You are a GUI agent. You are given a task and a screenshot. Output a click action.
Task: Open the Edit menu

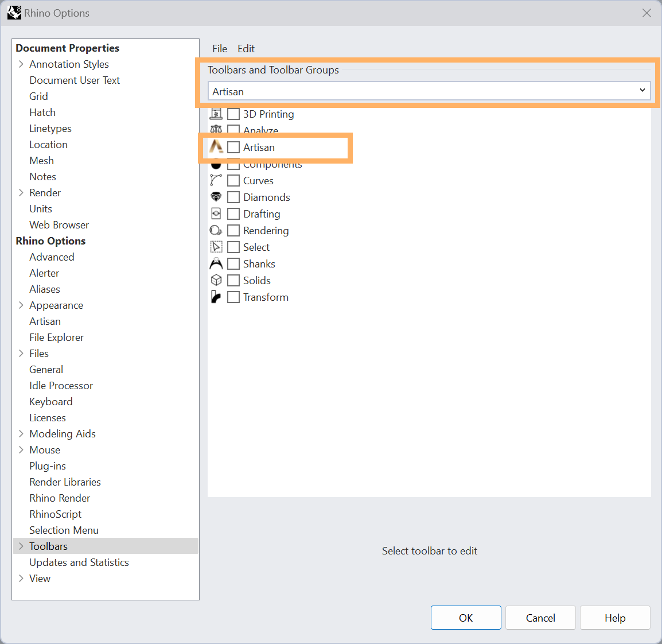[x=246, y=49]
